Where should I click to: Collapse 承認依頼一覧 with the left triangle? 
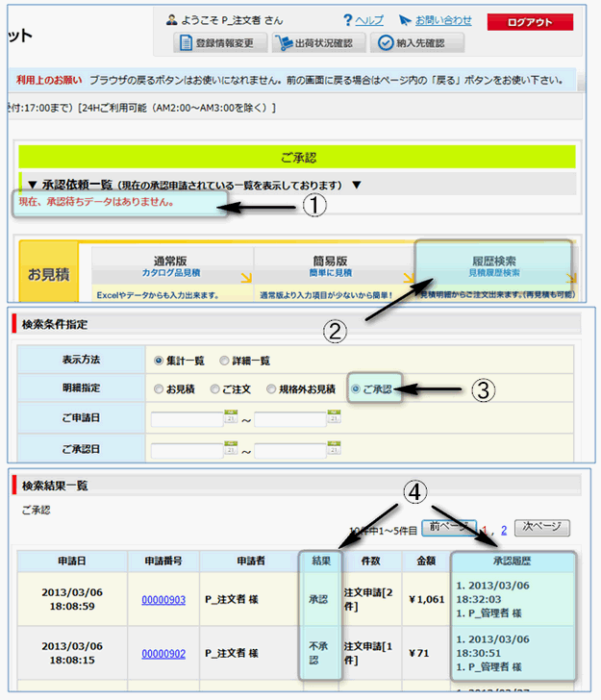[x=32, y=185]
